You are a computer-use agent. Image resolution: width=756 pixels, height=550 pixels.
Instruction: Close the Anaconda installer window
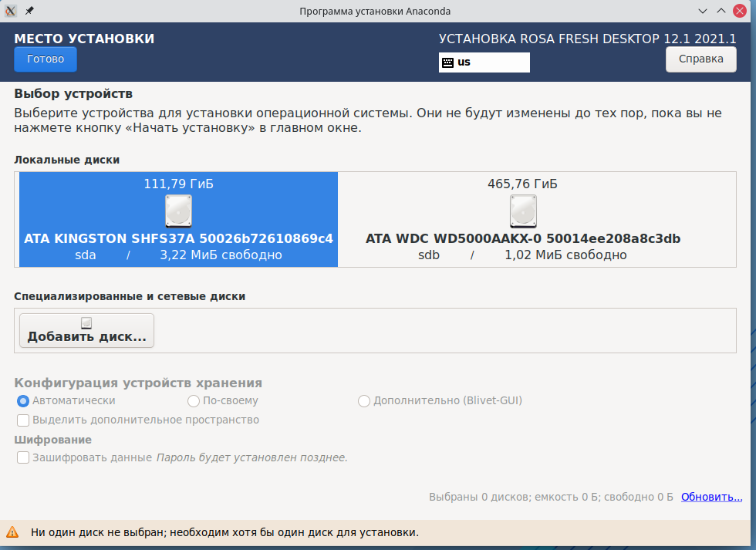740,11
